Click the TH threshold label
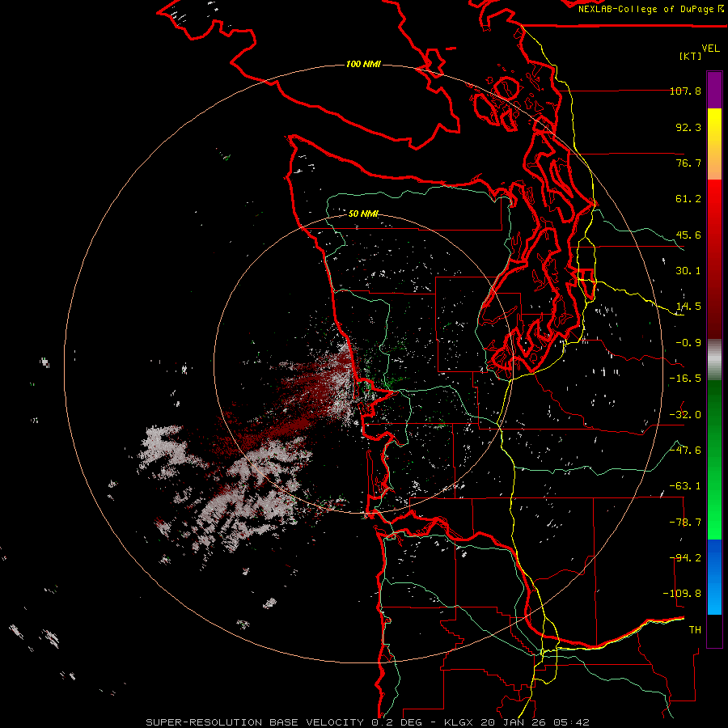This screenshot has height=728, width=728. (695, 630)
